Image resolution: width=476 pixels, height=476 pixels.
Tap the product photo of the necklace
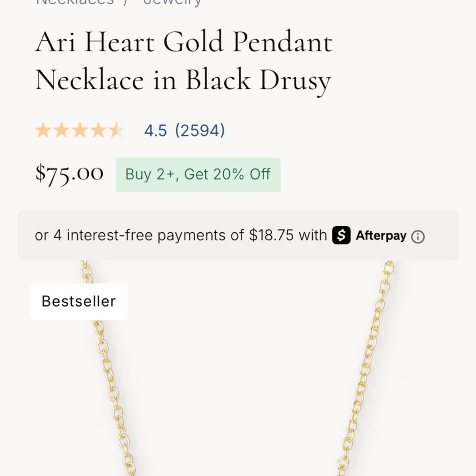tap(238, 381)
